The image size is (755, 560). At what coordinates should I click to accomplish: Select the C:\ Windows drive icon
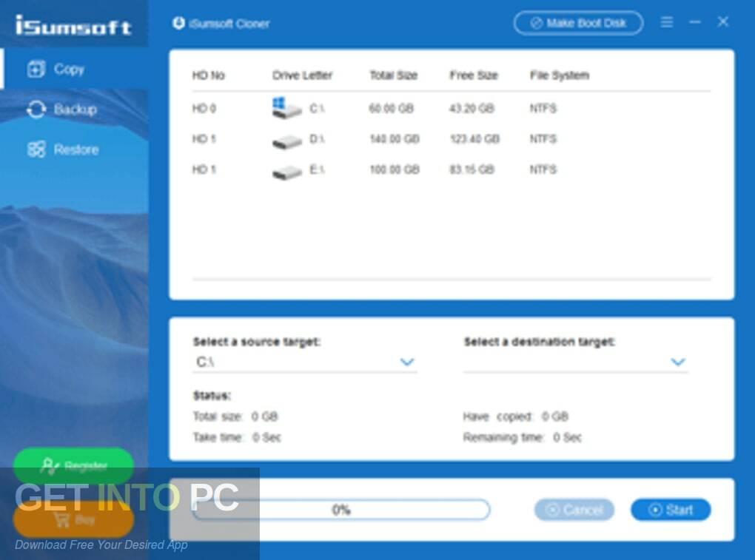[286, 108]
